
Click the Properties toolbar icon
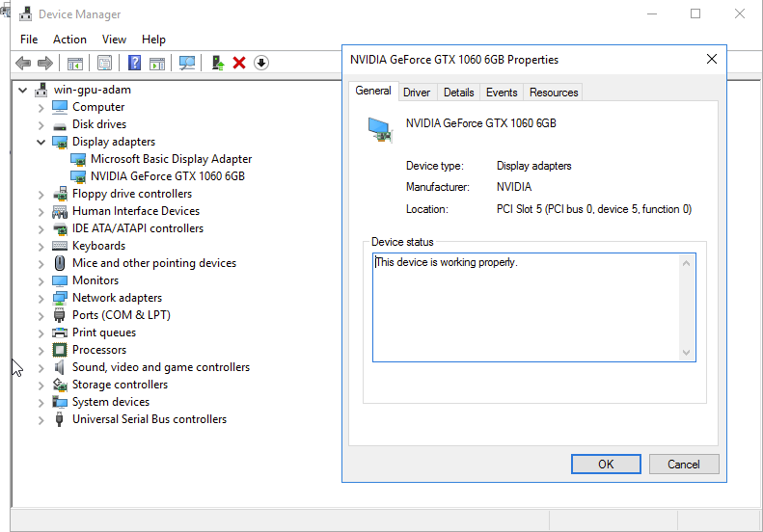[104, 63]
